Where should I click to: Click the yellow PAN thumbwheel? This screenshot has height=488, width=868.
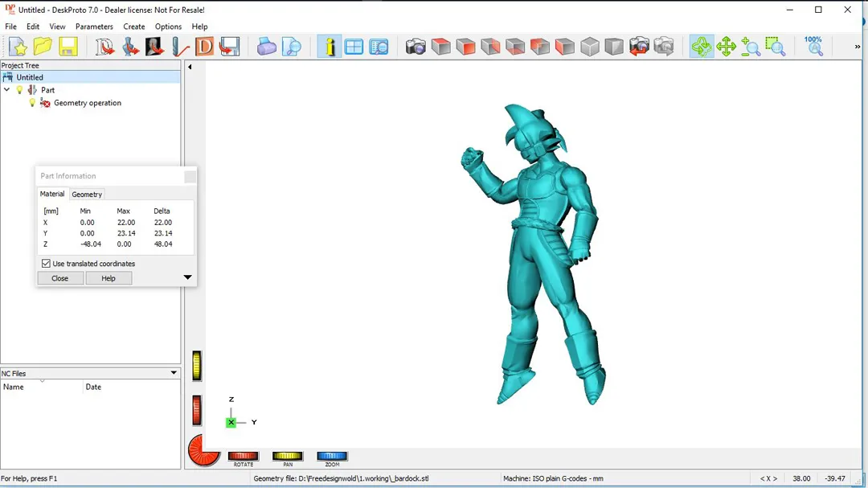click(x=287, y=456)
